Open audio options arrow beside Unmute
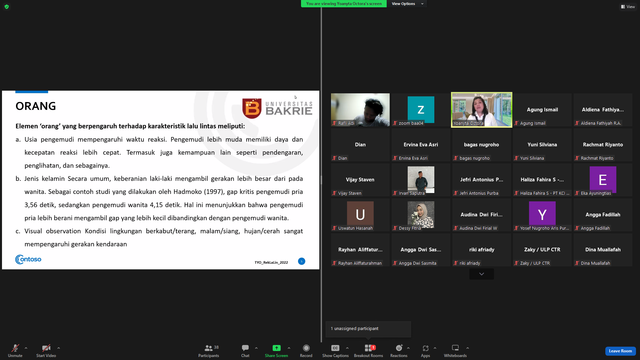This screenshot has height=360, width=640. coord(26,348)
